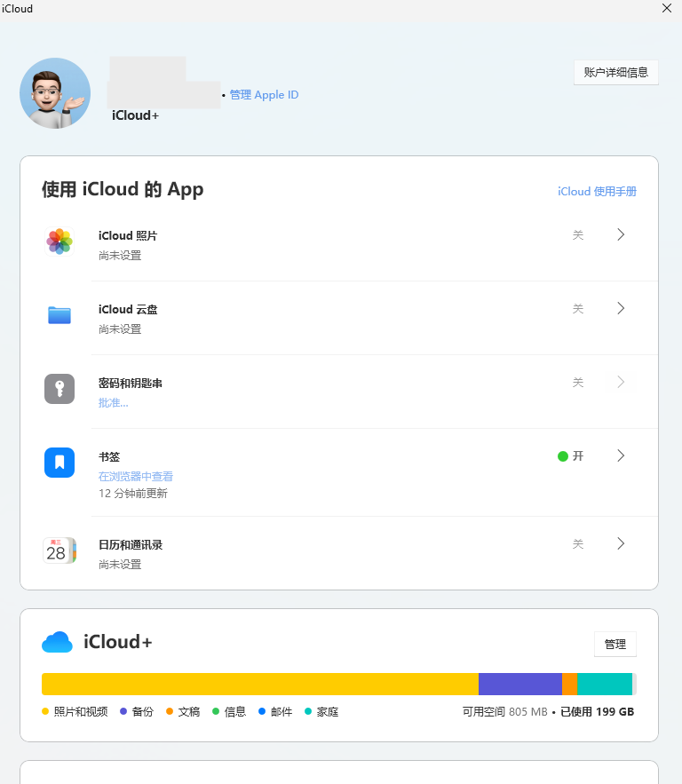Open 账户详细信息 button

pyautogui.click(x=616, y=73)
